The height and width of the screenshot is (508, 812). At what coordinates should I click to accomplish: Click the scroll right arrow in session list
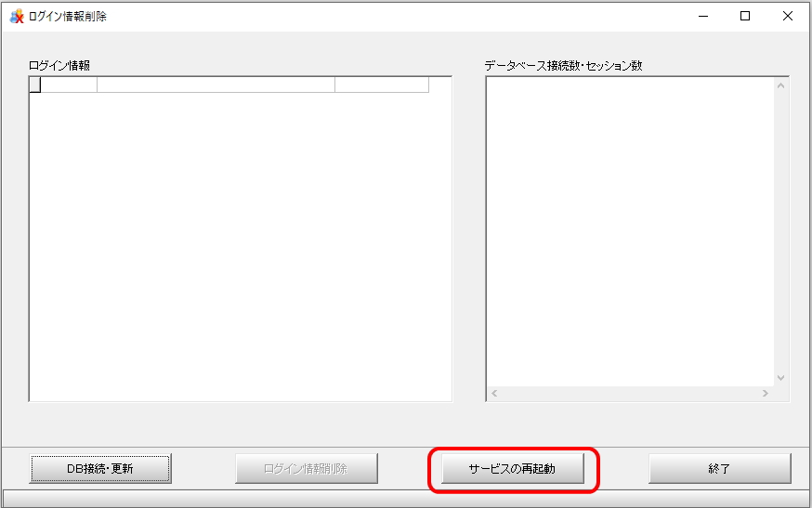[766, 394]
